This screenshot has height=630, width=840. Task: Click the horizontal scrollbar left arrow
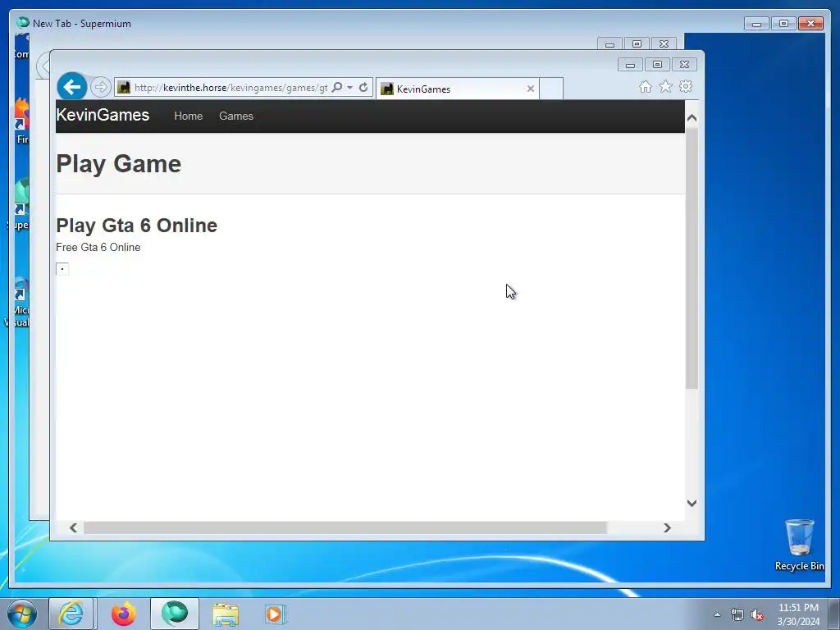coord(73,528)
